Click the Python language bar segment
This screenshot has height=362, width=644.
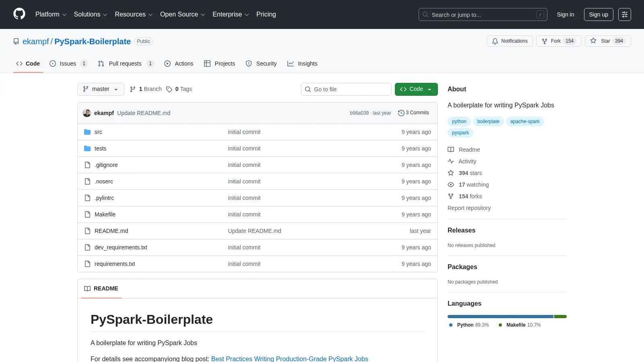coord(500,317)
